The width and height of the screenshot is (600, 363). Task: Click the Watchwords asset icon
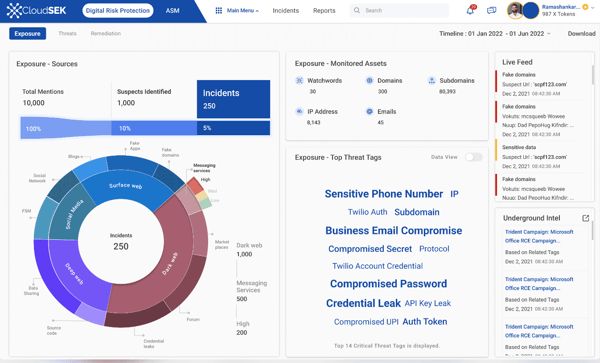[x=299, y=80]
